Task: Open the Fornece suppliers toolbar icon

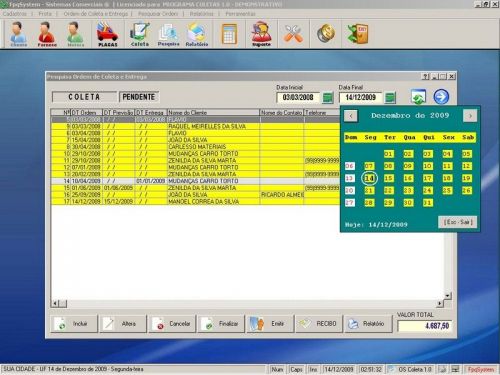Action: tap(47, 34)
